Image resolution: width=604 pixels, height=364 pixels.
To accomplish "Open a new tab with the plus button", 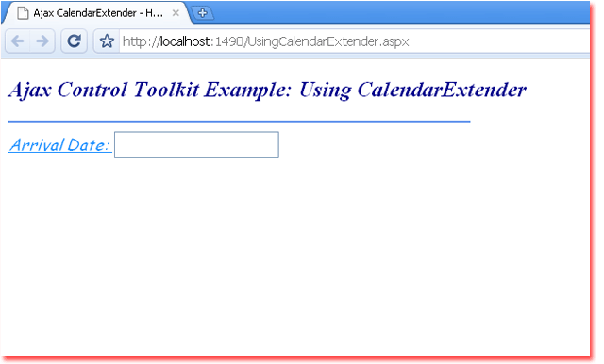I will (x=202, y=13).
